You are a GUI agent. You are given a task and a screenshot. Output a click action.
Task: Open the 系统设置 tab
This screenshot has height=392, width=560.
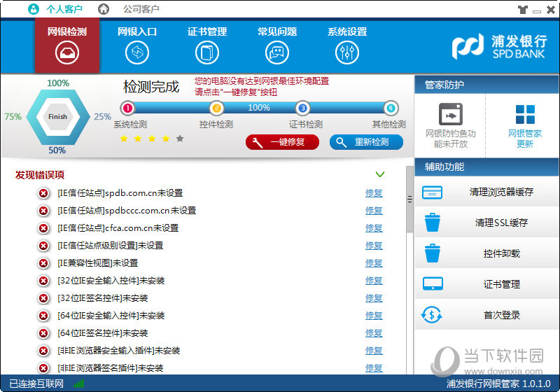[x=347, y=45]
